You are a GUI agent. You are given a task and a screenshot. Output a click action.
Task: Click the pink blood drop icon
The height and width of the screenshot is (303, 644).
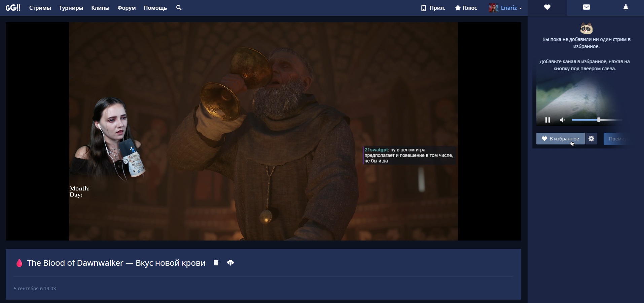tap(19, 263)
